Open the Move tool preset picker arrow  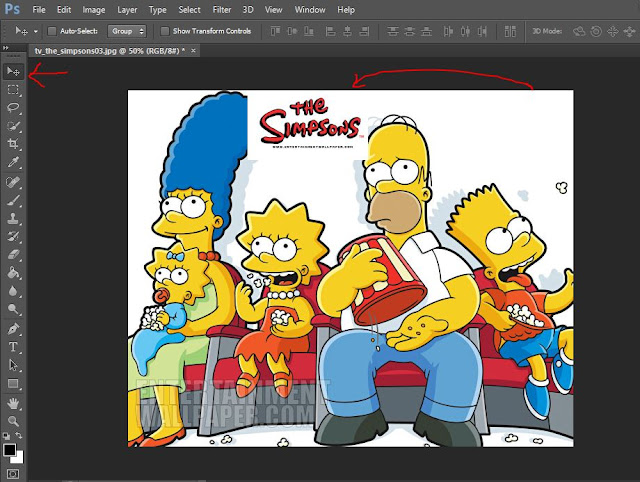pyautogui.click(x=36, y=31)
